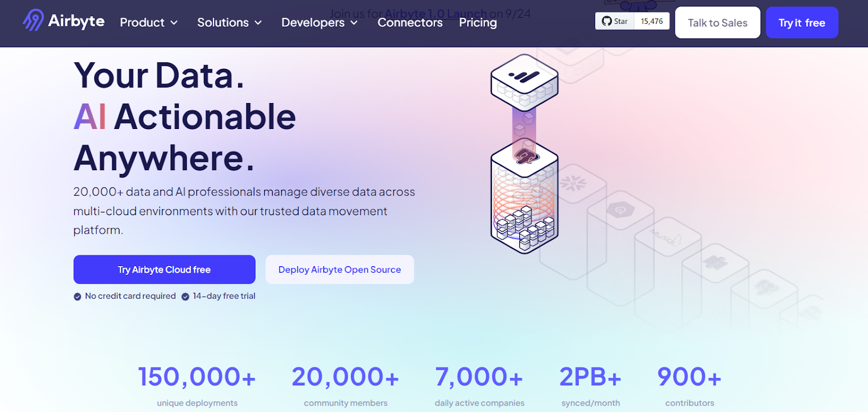Image resolution: width=868 pixels, height=412 pixels.
Task: Expand the Solutions menu chevron
Action: (x=258, y=23)
